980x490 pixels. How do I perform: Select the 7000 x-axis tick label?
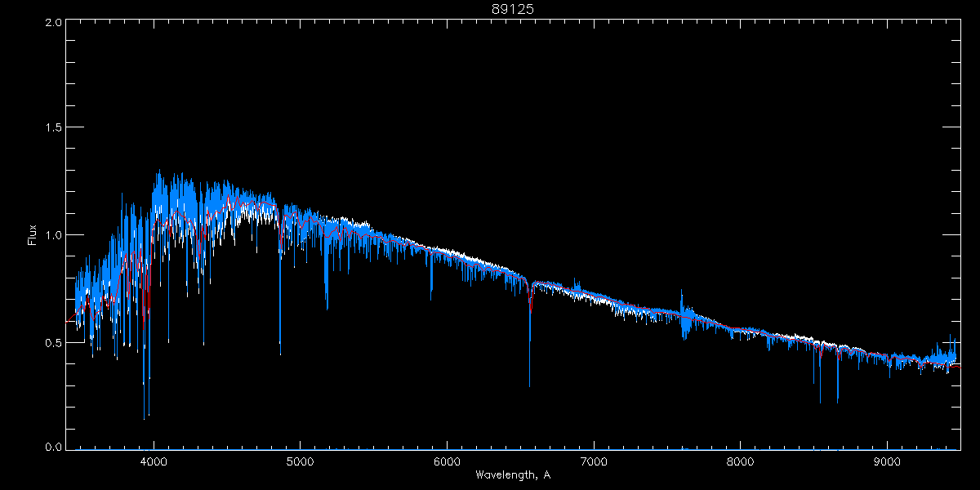pos(594,461)
